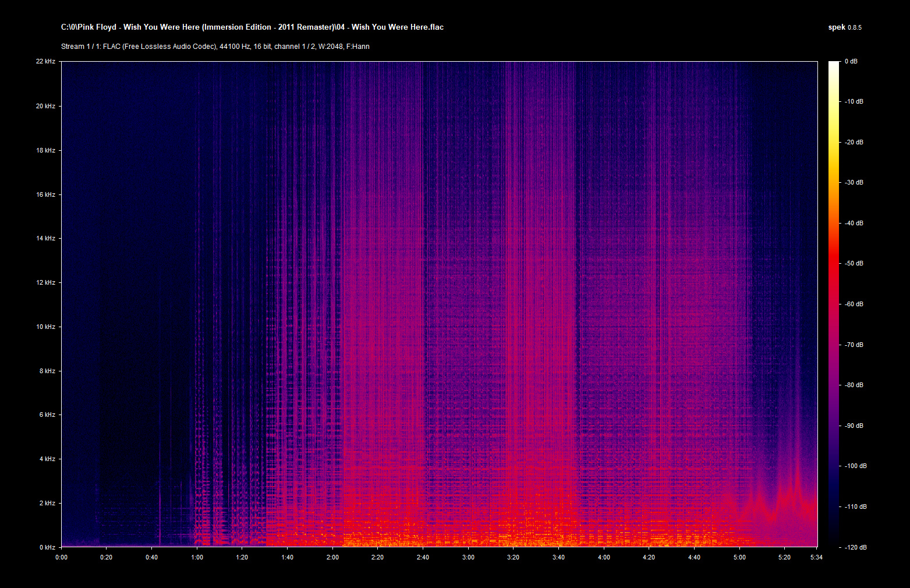The width and height of the screenshot is (910, 588).
Task: Click the 0 kHz frequency axis label
Action: tap(47, 547)
